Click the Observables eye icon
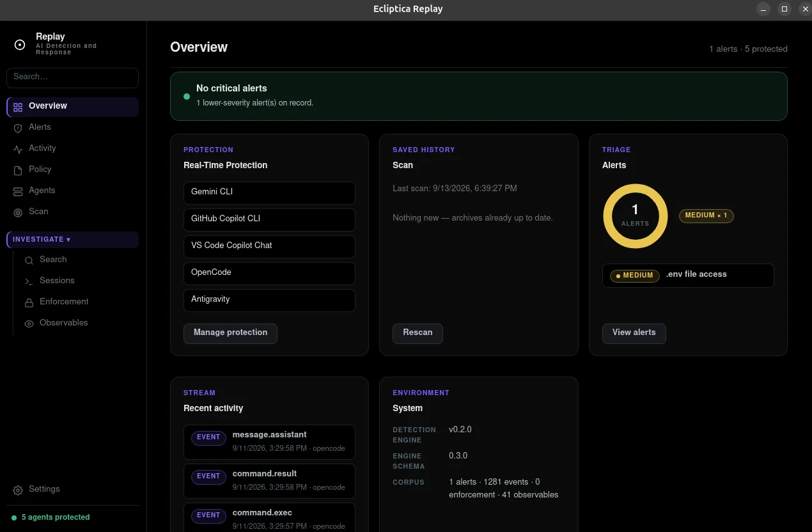 [29, 324]
